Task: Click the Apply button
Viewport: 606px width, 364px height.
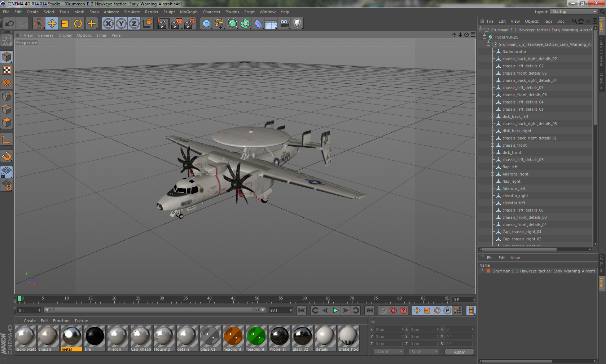Action: tap(459, 352)
